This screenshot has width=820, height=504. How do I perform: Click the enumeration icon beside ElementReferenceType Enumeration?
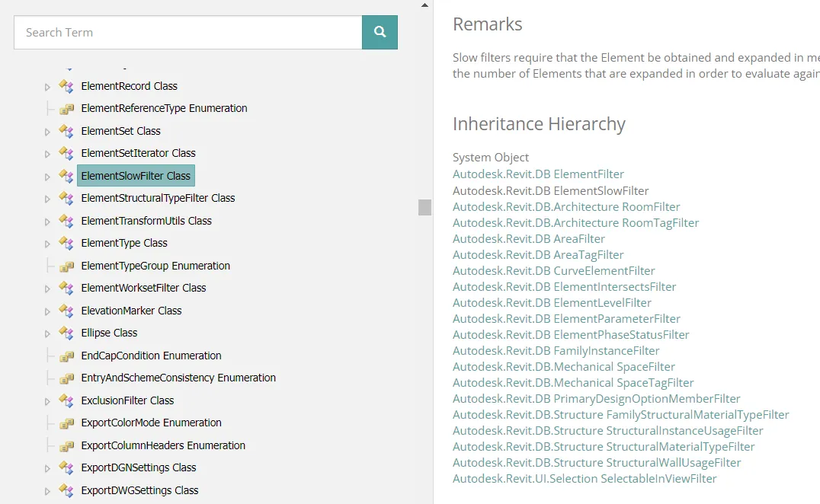tap(66, 109)
